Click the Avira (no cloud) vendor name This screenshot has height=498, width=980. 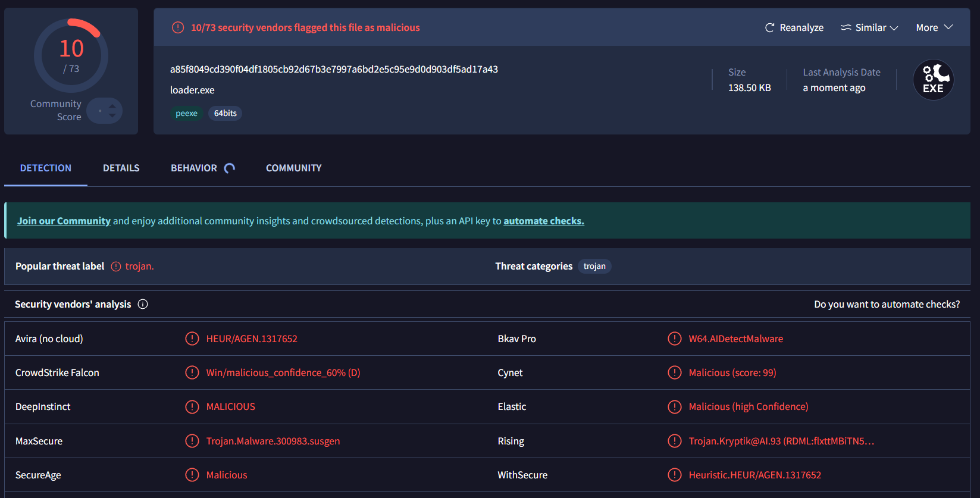[x=49, y=339]
